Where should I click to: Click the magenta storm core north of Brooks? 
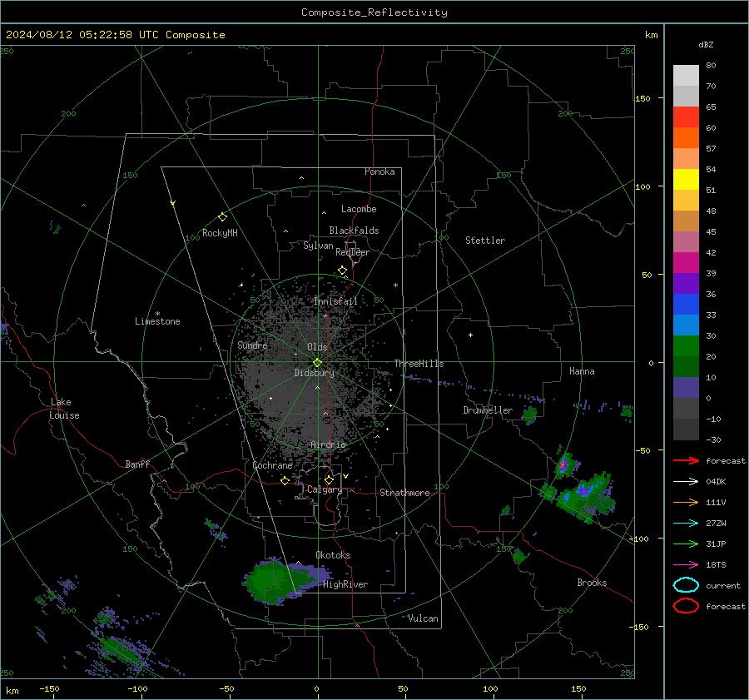click(x=563, y=464)
